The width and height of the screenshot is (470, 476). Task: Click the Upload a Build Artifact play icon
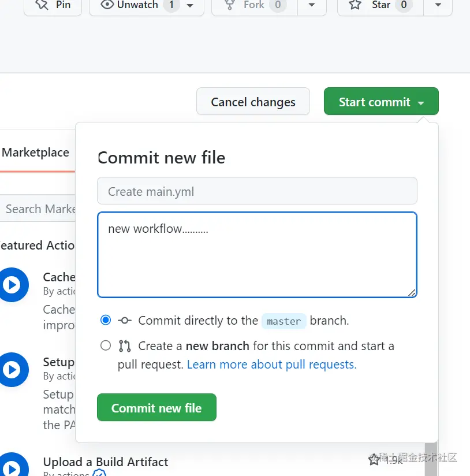tap(12, 466)
